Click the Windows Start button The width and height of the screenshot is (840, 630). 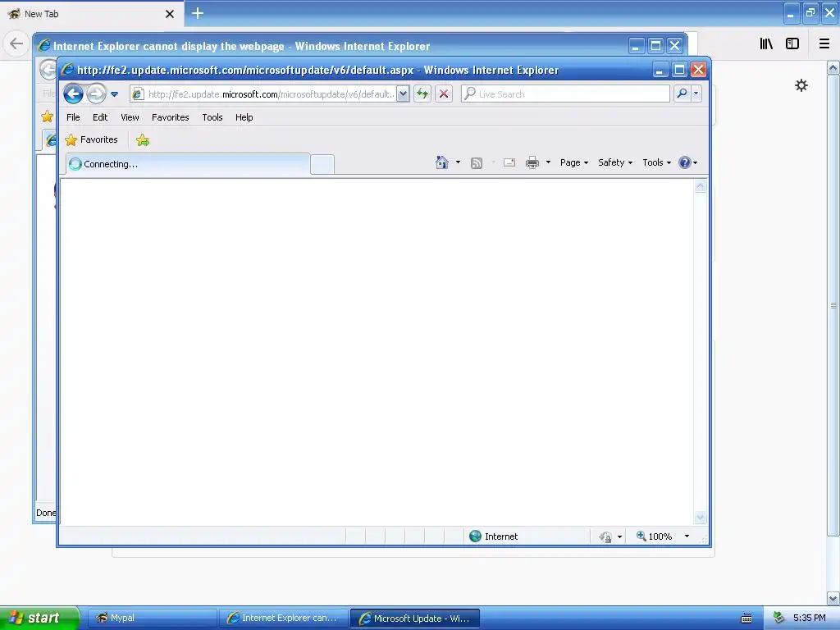coord(39,618)
